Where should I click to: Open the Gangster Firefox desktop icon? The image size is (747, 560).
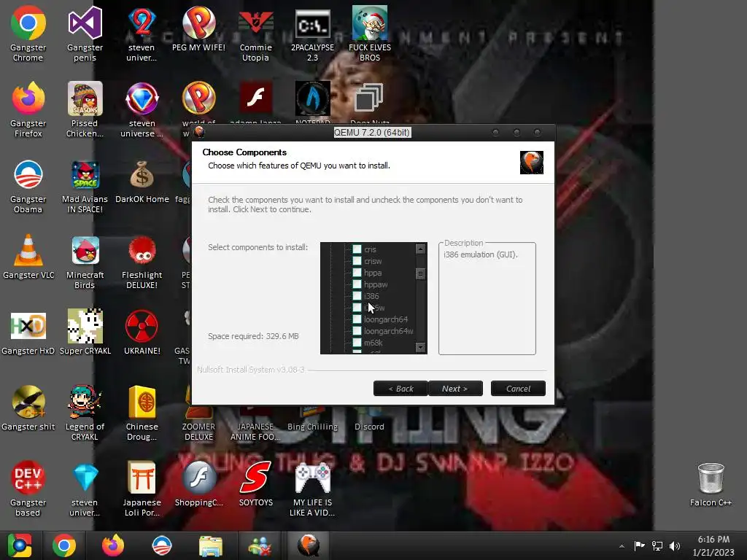[x=28, y=109]
